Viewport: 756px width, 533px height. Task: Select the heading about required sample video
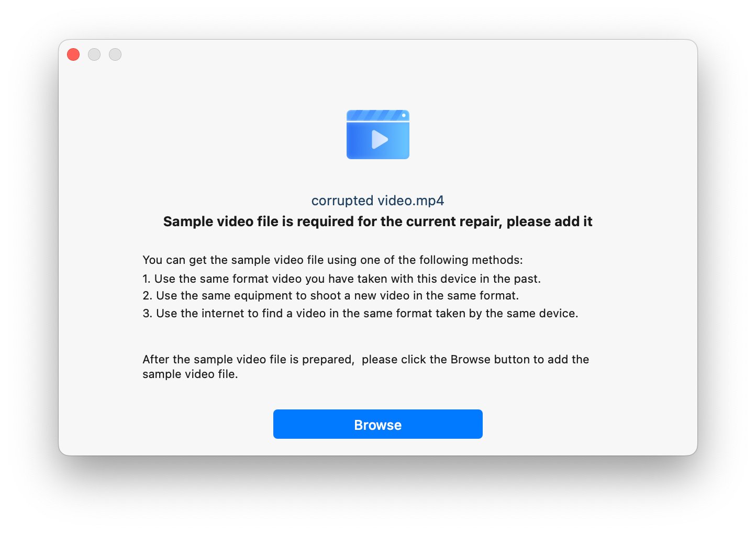tap(377, 221)
